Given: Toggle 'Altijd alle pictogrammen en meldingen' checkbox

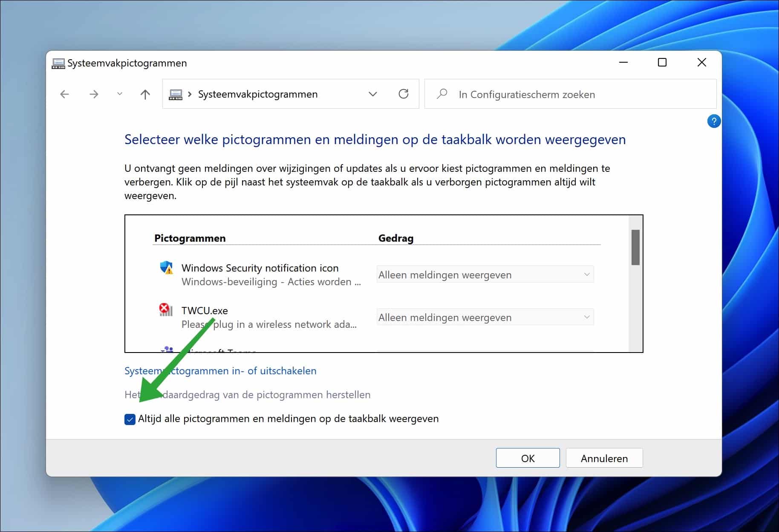Looking at the screenshot, I should [130, 419].
